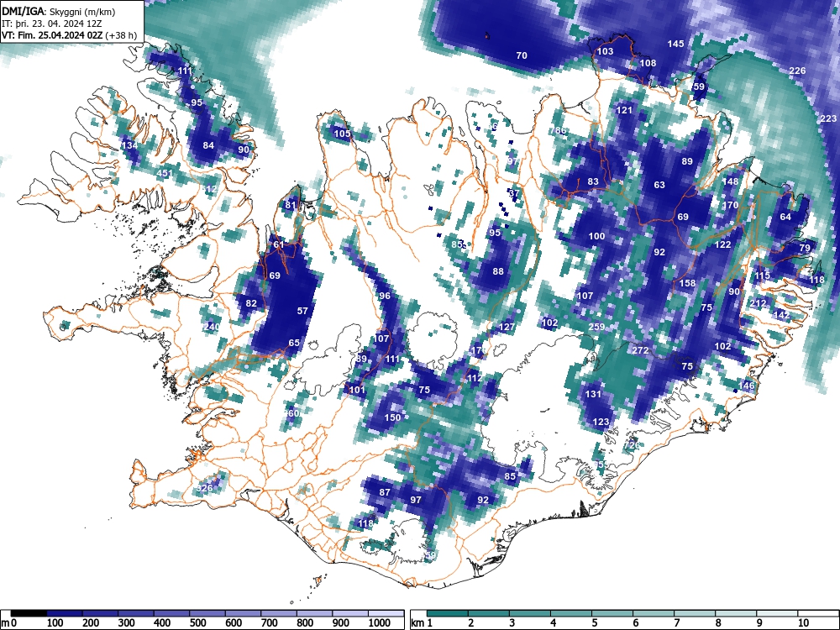Click visibility value 150 on map
This screenshot has width=840, height=630.
click(x=392, y=417)
